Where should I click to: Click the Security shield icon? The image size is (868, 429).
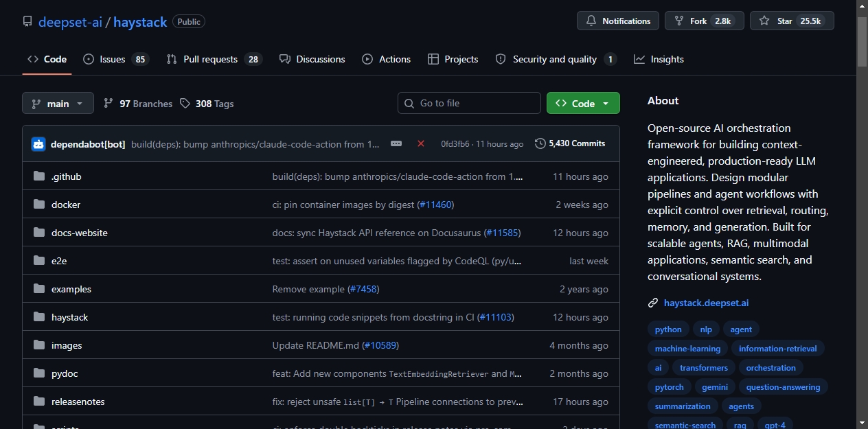pyautogui.click(x=501, y=59)
